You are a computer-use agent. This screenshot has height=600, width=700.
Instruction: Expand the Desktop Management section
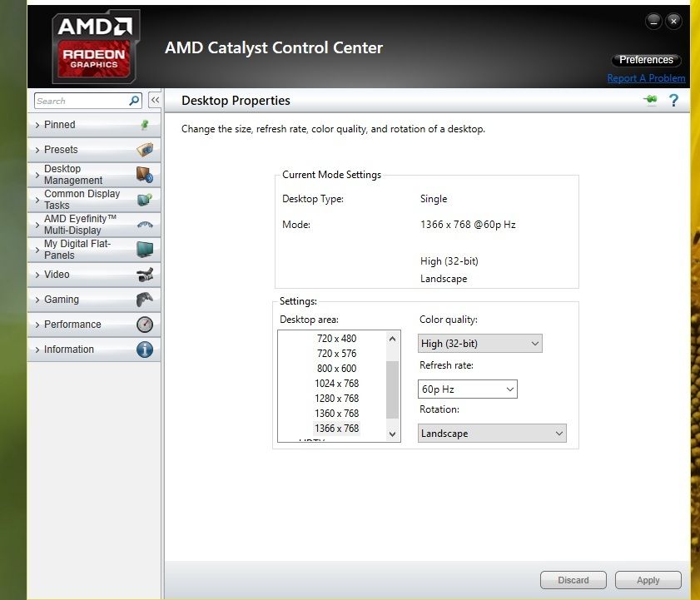[94, 175]
